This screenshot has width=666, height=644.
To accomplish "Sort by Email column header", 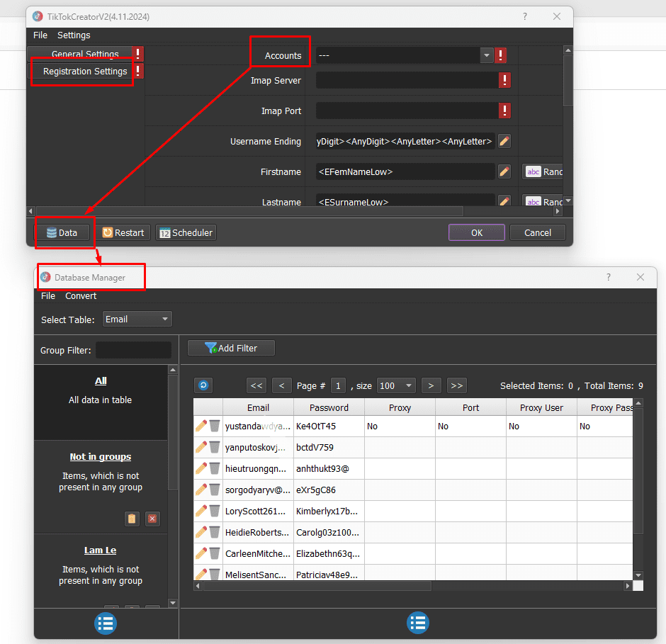I will 258,408.
